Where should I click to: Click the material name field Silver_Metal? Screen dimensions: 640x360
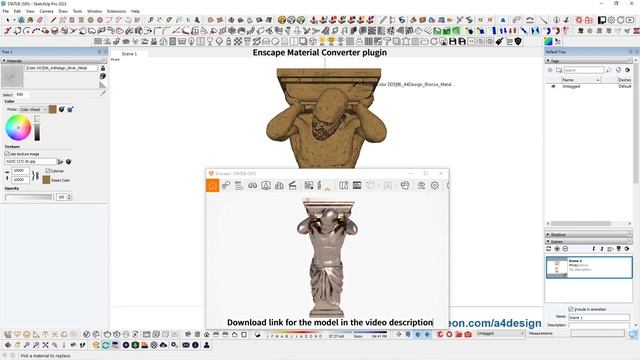61,68
